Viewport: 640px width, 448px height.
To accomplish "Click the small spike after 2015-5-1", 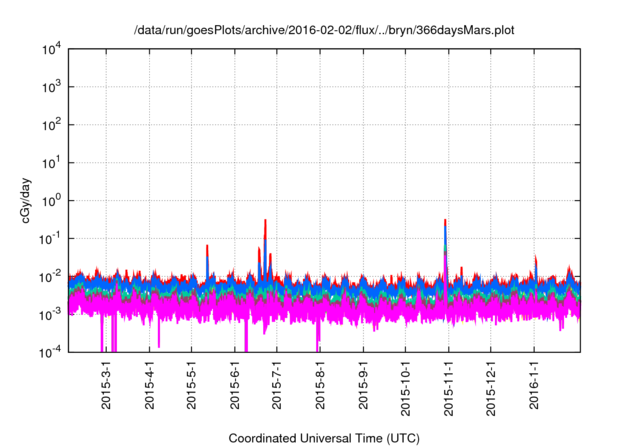I will [207, 246].
